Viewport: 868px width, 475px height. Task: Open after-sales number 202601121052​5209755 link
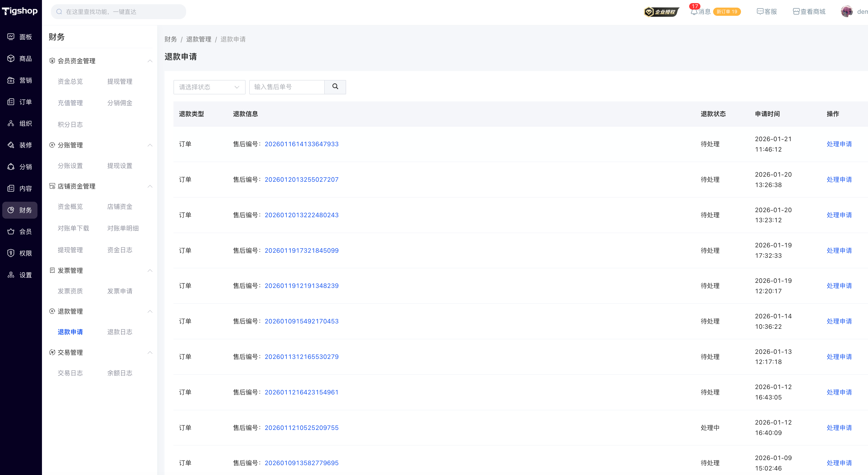click(301, 427)
